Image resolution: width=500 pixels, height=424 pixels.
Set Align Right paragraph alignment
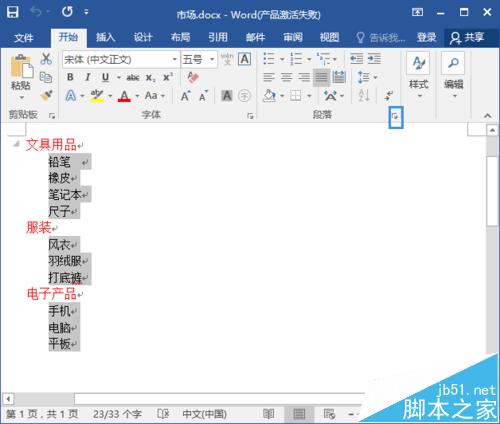pyautogui.click(x=304, y=78)
